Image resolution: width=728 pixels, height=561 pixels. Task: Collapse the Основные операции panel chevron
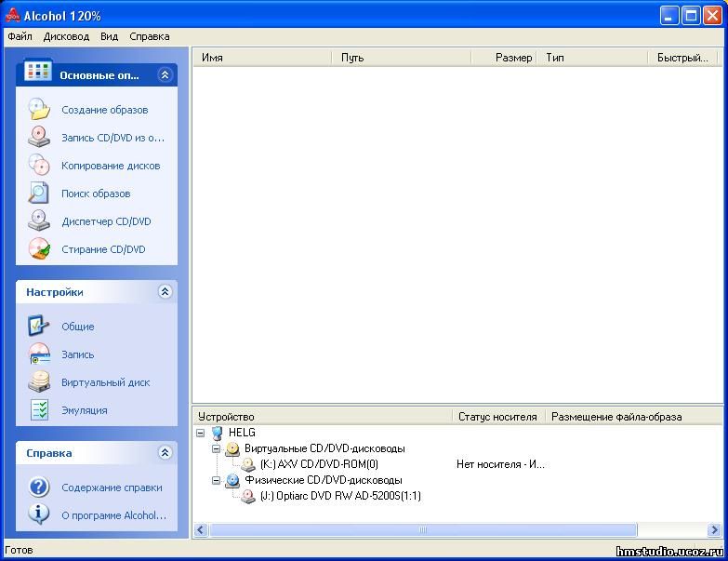tap(165, 74)
